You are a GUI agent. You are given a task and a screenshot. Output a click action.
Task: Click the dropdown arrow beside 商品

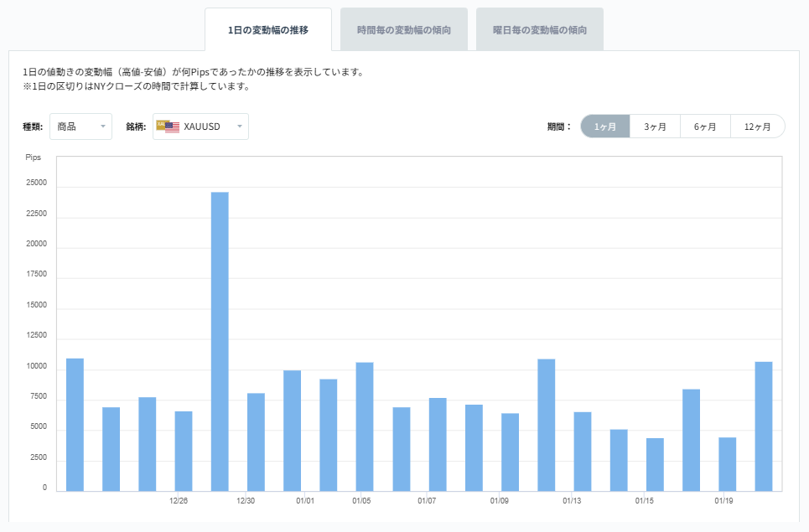click(x=104, y=126)
